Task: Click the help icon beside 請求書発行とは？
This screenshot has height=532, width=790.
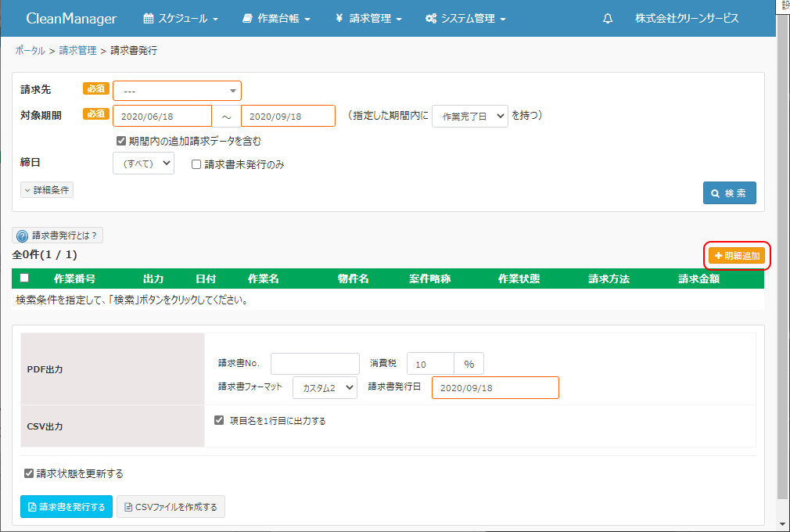Action: pos(22,235)
